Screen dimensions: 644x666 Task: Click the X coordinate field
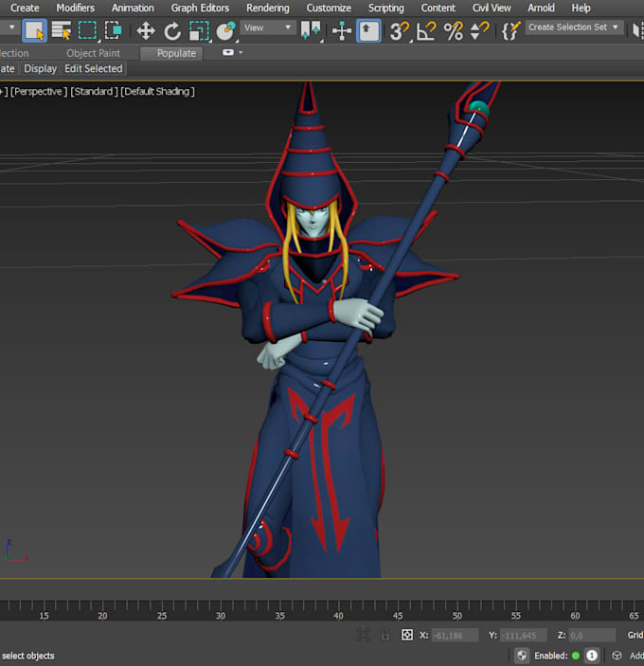pyautogui.click(x=455, y=636)
